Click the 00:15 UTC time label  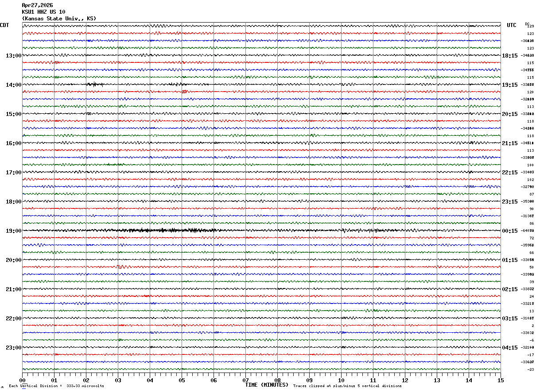pos(509,231)
